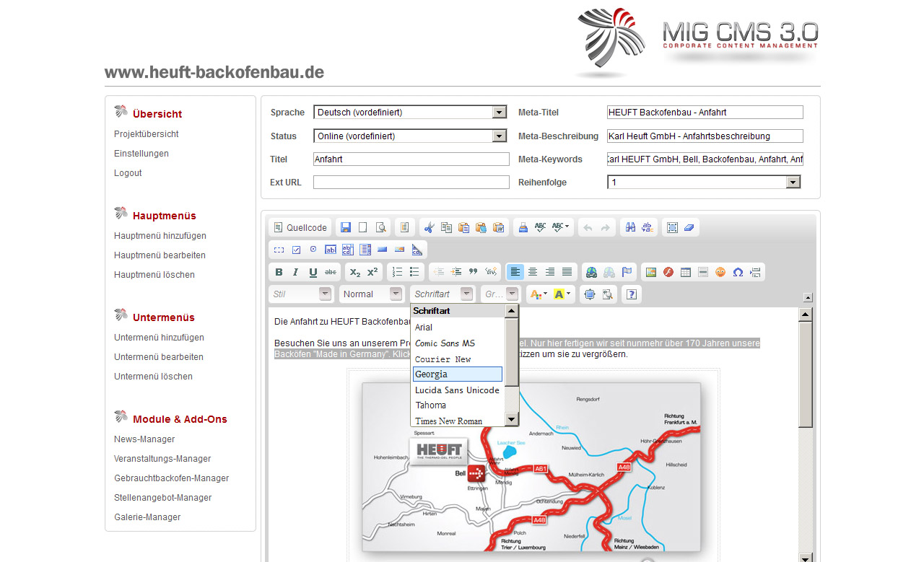Click the Smiley face icon
Screen dimensions: 924x562
720,272
